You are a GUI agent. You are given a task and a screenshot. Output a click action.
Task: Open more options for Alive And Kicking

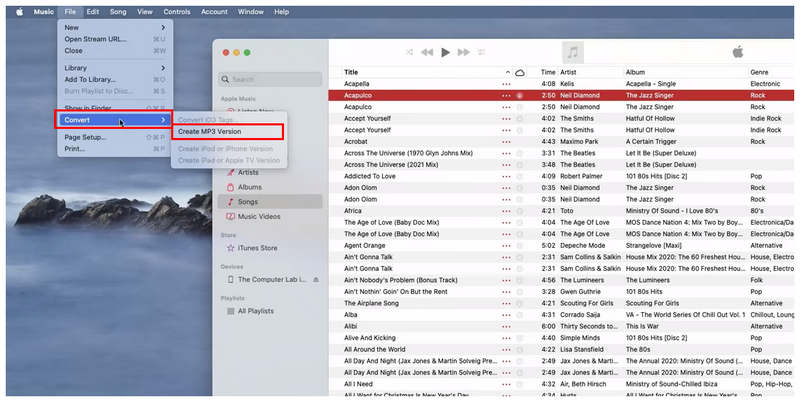click(506, 338)
